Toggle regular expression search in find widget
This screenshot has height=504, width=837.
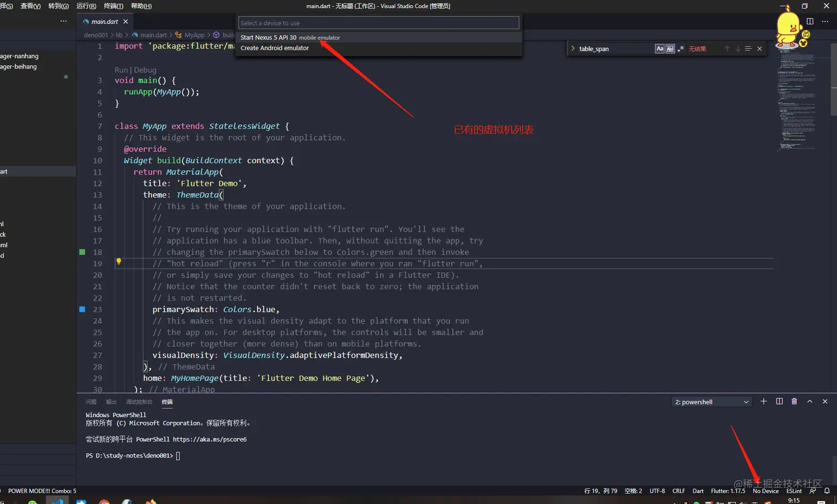click(x=680, y=49)
